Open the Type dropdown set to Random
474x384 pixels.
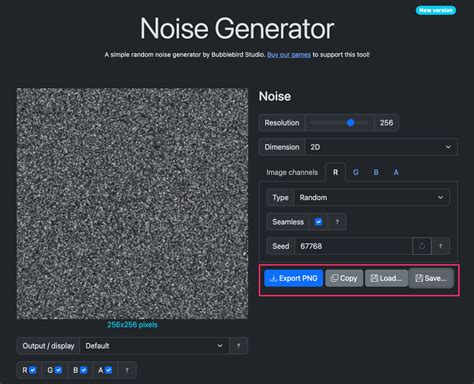pos(372,197)
